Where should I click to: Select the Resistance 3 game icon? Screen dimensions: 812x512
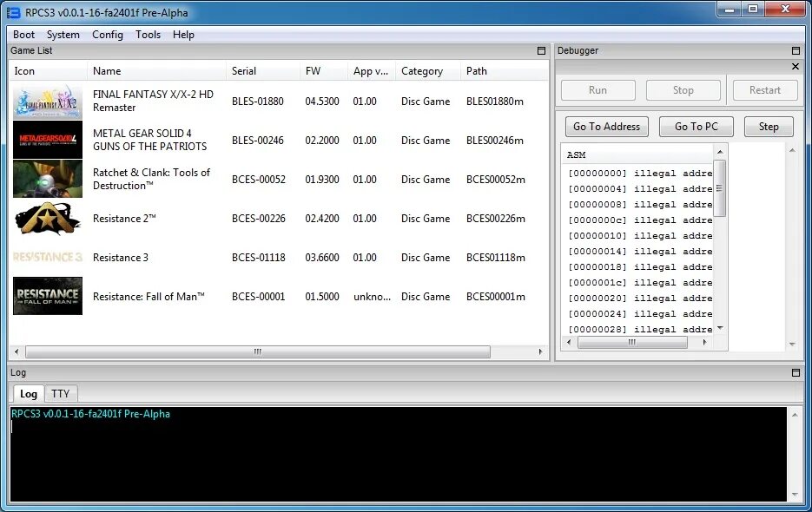(48, 257)
